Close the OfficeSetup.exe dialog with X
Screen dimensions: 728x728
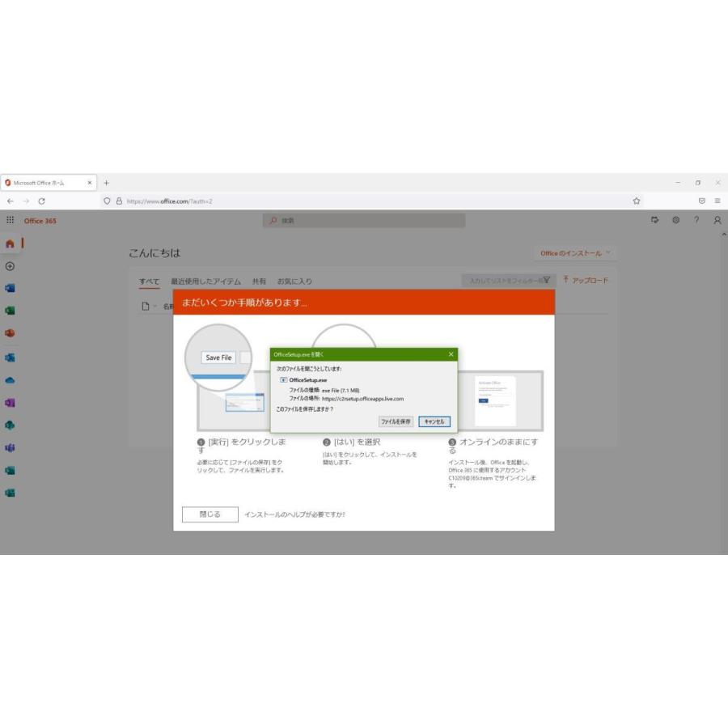(x=451, y=354)
